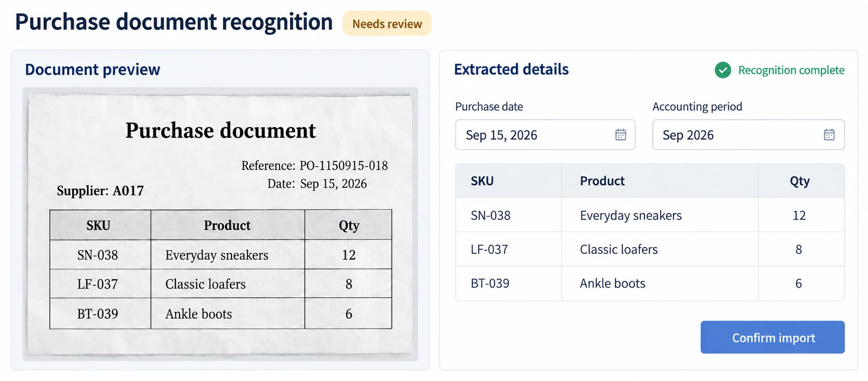The image size is (868, 381).
Task: Click Classic loafers in the Extracted details table
Action: pos(619,249)
